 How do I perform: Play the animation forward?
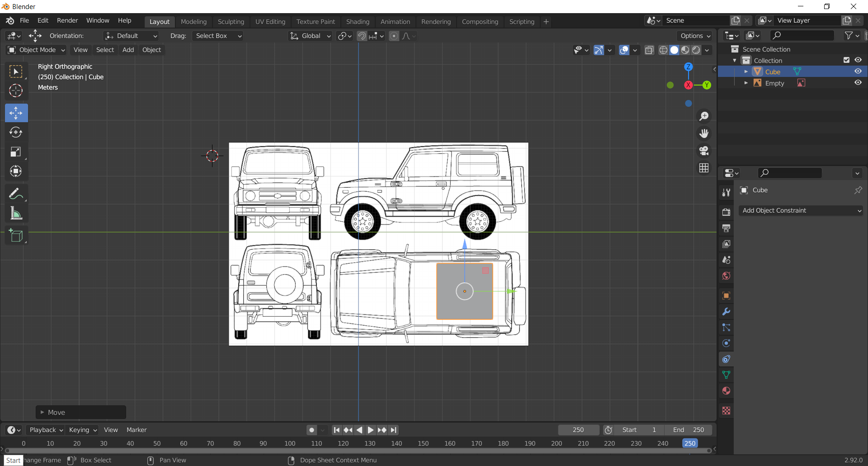click(371, 430)
